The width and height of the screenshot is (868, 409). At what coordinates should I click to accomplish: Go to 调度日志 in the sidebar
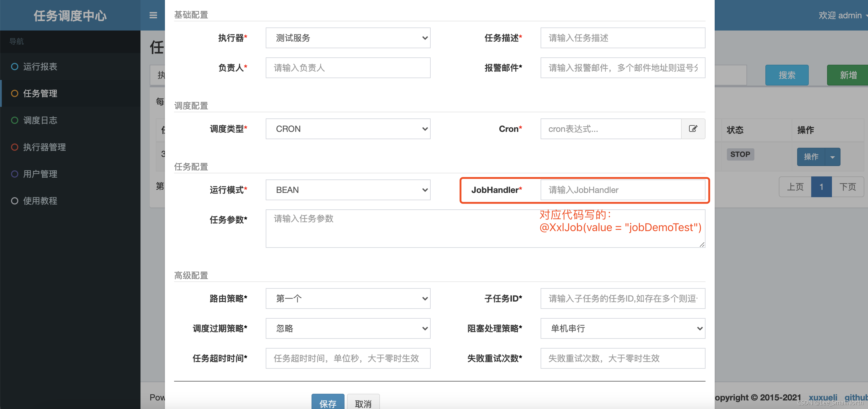pos(70,120)
